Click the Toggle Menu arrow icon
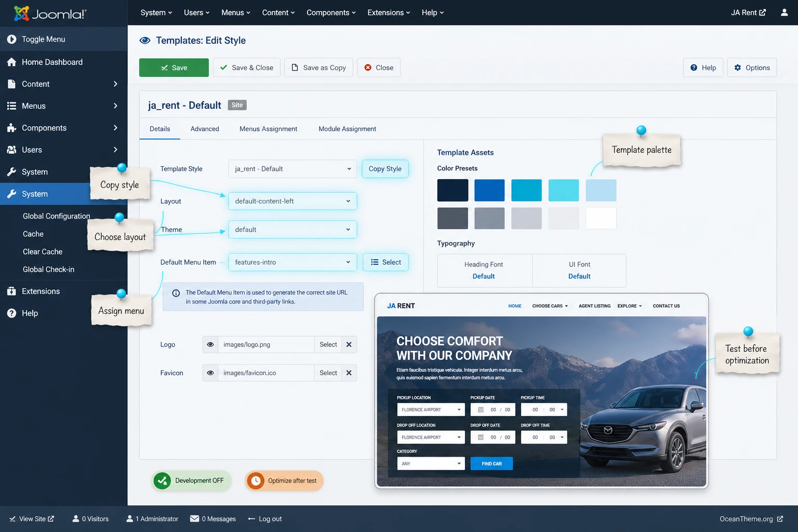This screenshot has width=798, height=532. pos(11,39)
